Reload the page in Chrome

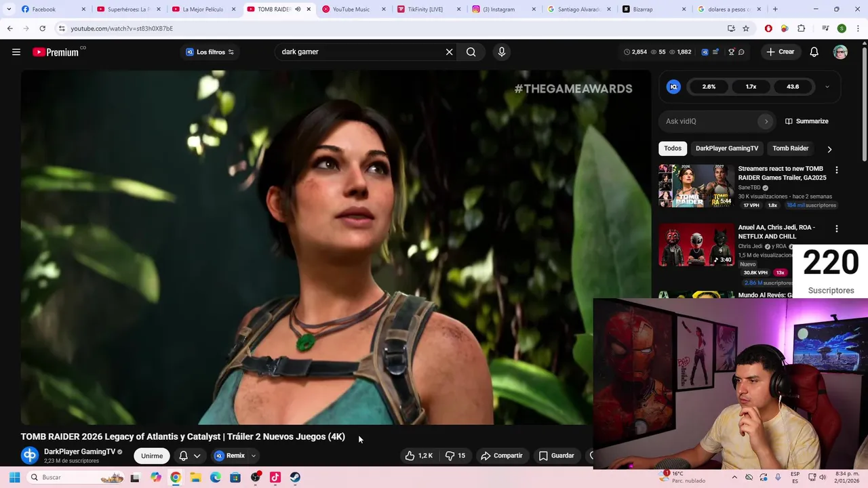pyautogui.click(x=42, y=28)
